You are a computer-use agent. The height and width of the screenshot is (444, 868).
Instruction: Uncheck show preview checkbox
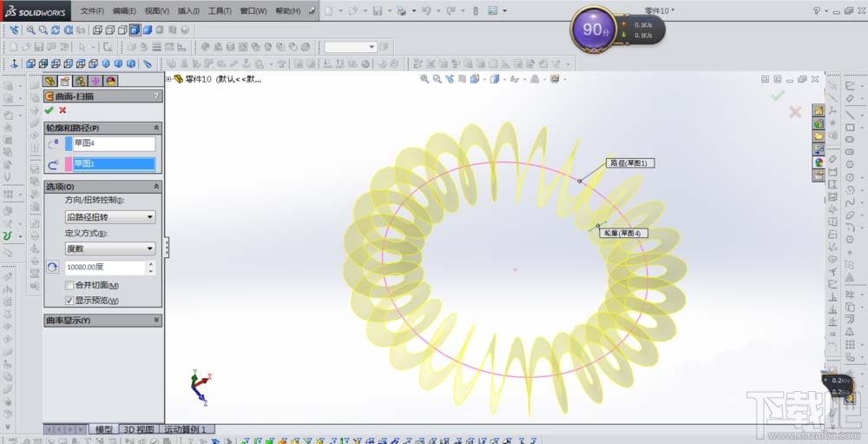pyautogui.click(x=69, y=301)
